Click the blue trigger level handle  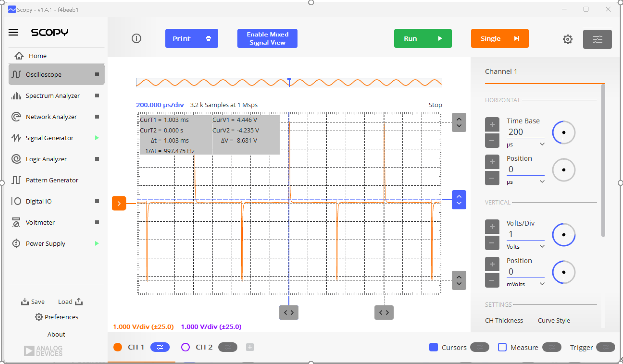[x=459, y=200]
